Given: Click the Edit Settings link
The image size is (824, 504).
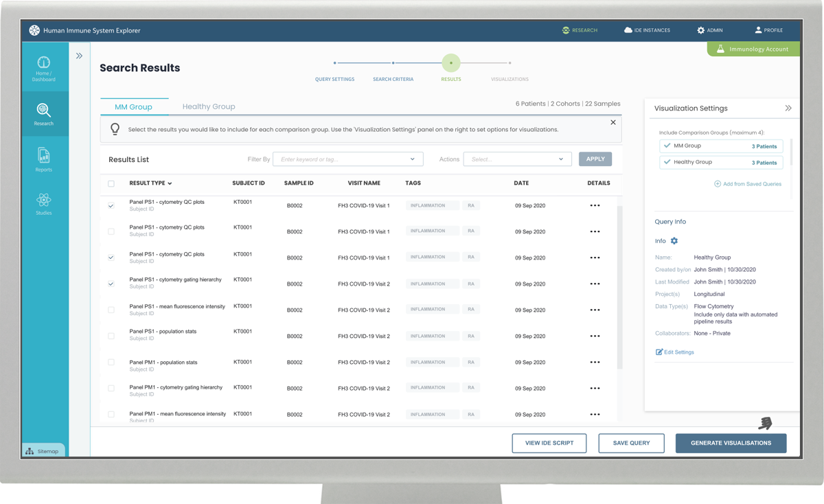Looking at the screenshot, I should click(675, 352).
